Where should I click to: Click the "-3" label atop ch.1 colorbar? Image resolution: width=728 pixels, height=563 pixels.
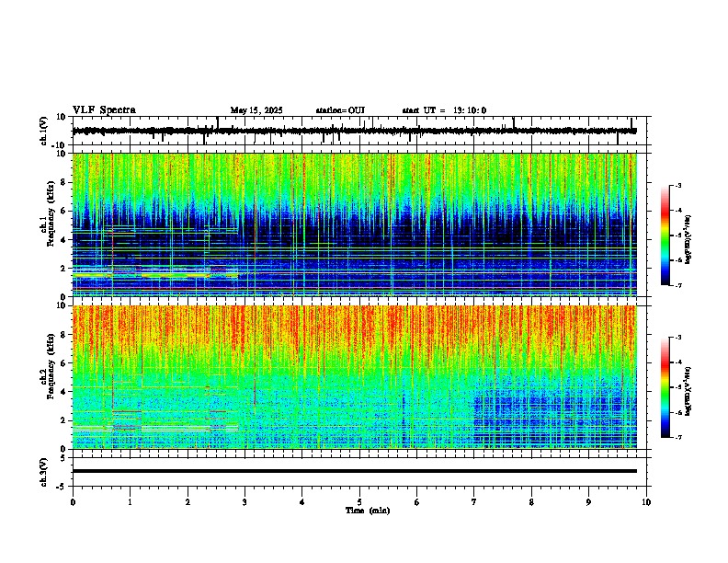click(x=677, y=185)
